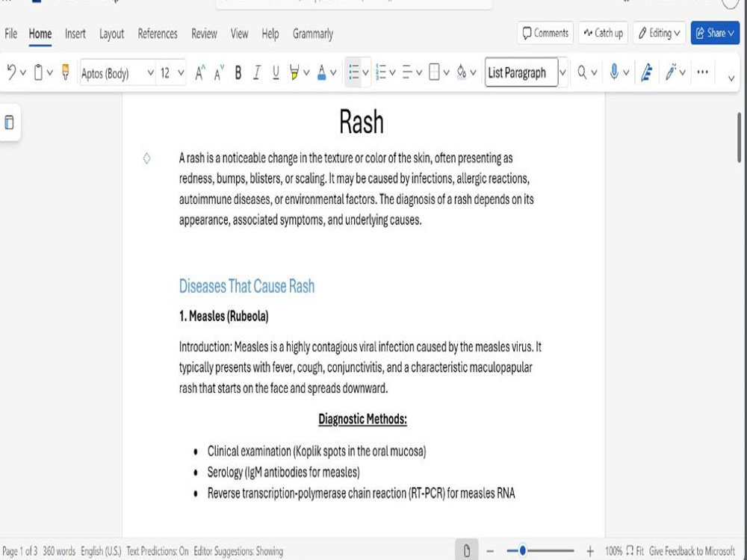Click the Borders icon
The width and height of the screenshot is (747, 560).
434,72
